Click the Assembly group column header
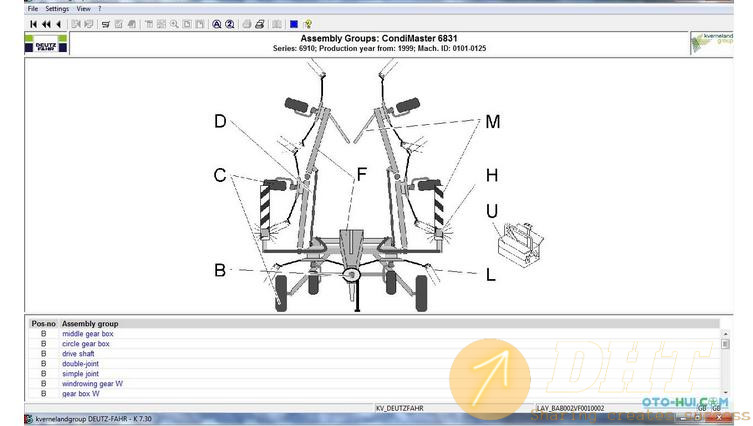Screen dimensions: 753x426 point(90,324)
